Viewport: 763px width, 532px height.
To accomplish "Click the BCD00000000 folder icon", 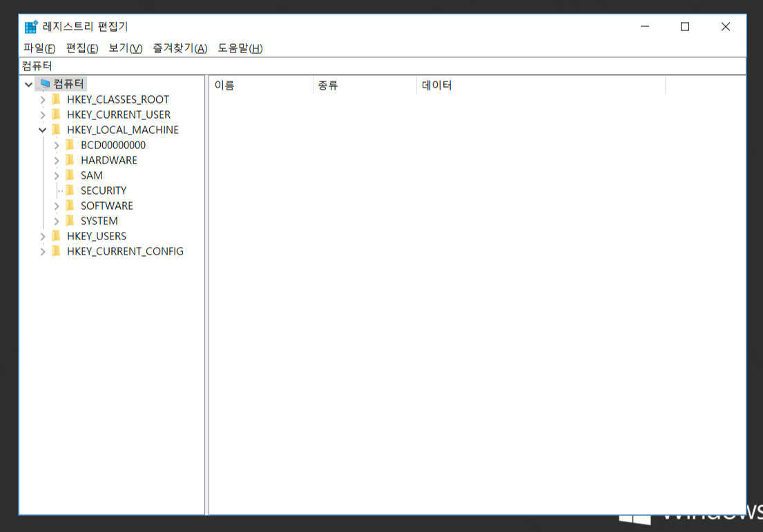I will (x=70, y=145).
